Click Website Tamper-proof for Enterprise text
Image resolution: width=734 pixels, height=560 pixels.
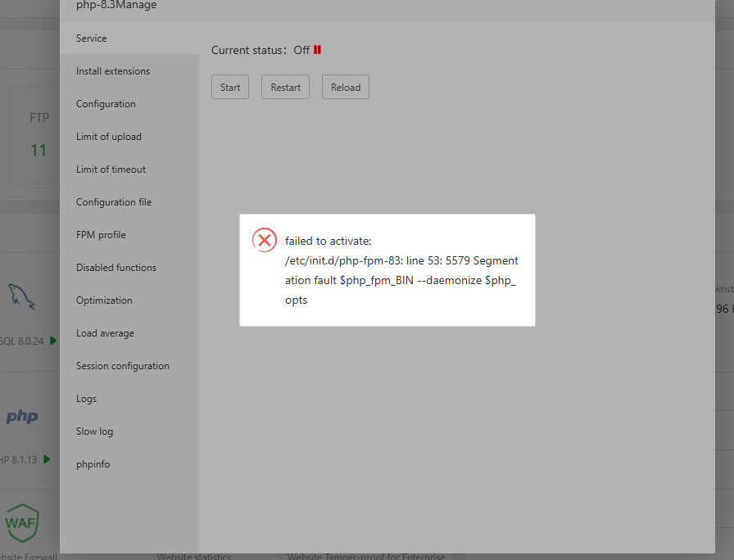(366, 557)
